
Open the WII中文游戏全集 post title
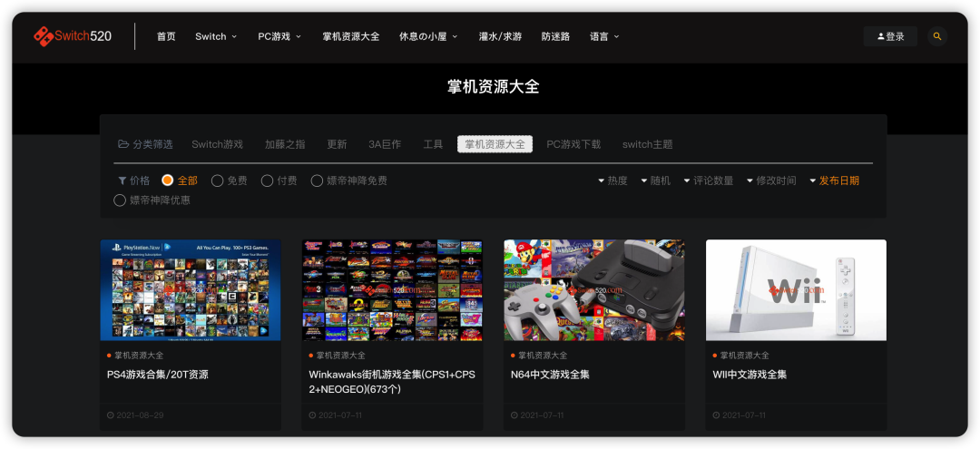(750, 375)
